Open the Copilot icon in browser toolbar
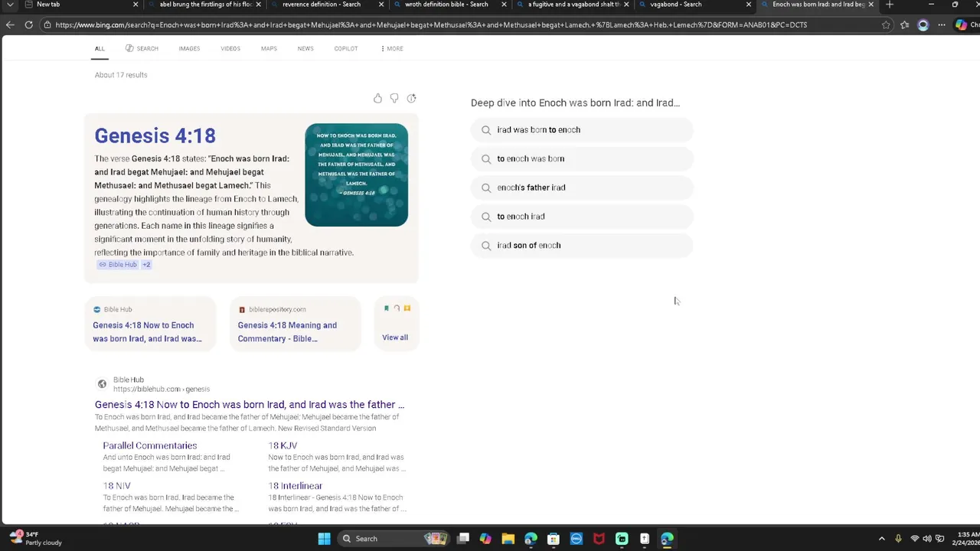 pos(961,24)
